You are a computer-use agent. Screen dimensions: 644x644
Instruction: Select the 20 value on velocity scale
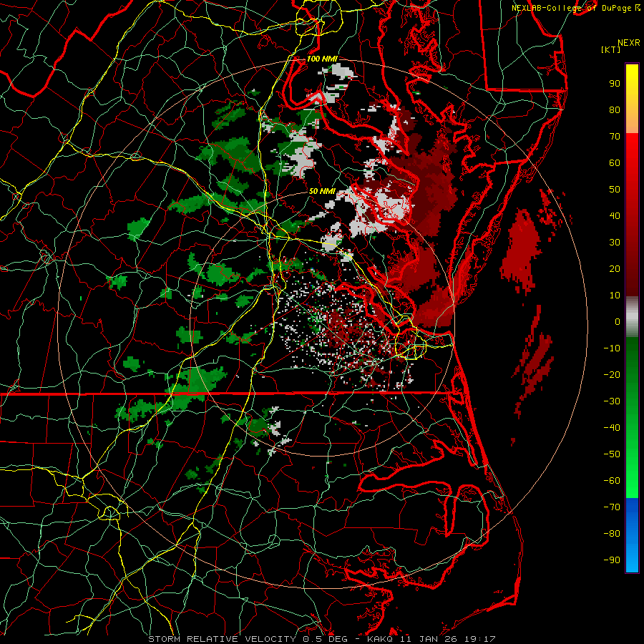(x=615, y=268)
